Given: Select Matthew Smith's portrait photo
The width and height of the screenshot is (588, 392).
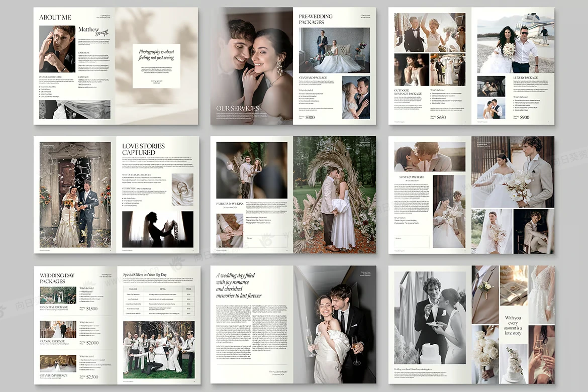Looking at the screenshot, I should pos(57,49).
